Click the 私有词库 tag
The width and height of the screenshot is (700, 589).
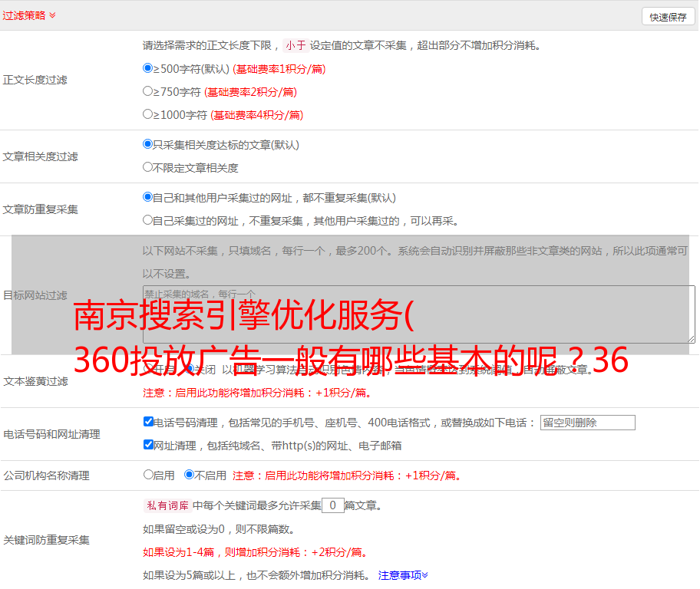pos(168,505)
